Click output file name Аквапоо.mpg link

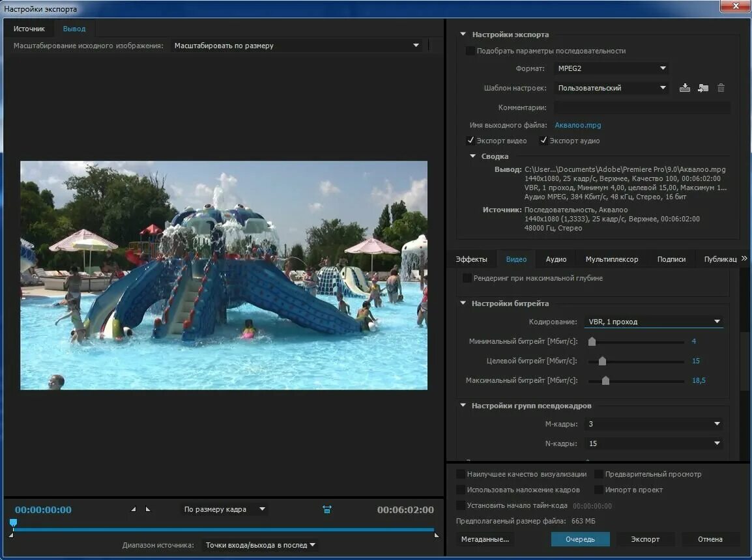(578, 125)
